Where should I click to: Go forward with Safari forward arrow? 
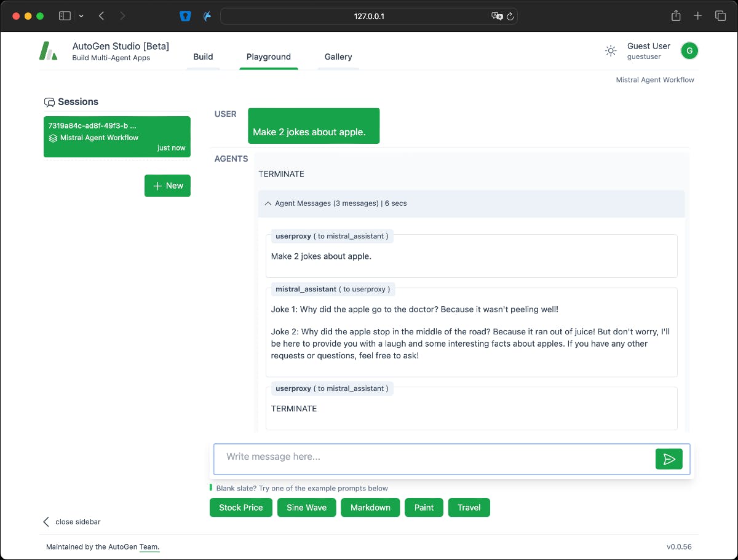pyautogui.click(x=122, y=16)
